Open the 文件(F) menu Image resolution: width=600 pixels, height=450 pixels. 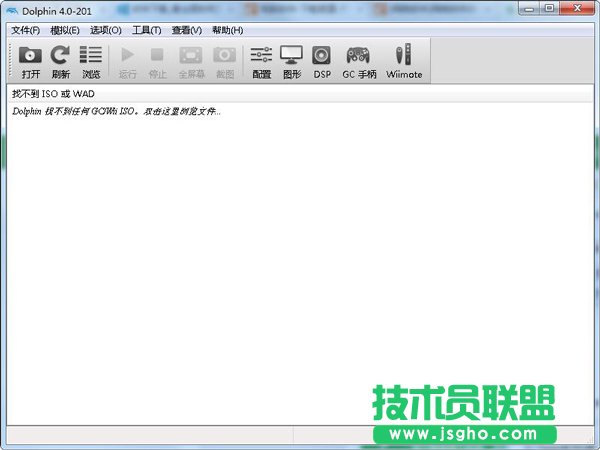pos(25,30)
